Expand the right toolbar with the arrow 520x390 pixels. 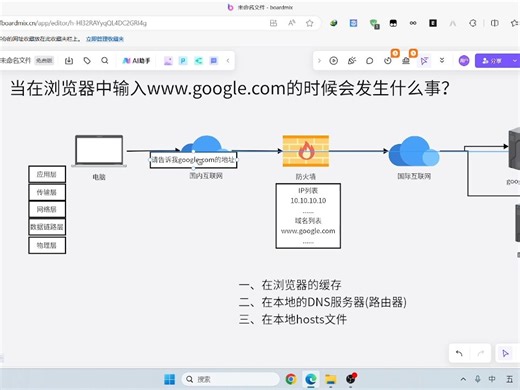[319, 61]
